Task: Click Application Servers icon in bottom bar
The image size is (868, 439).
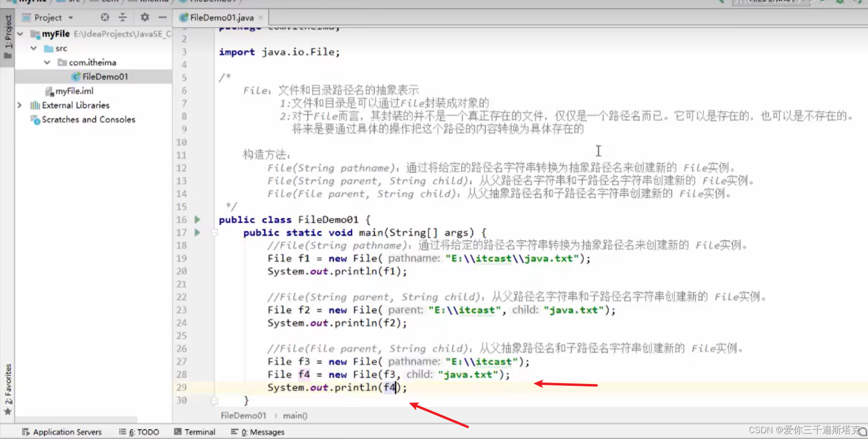Action: [x=26, y=432]
